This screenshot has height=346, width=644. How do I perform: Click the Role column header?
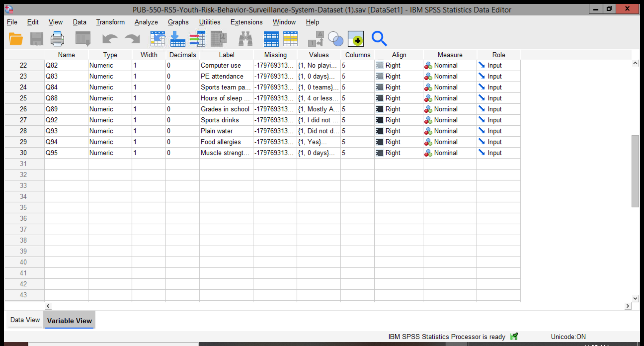point(499,55)
